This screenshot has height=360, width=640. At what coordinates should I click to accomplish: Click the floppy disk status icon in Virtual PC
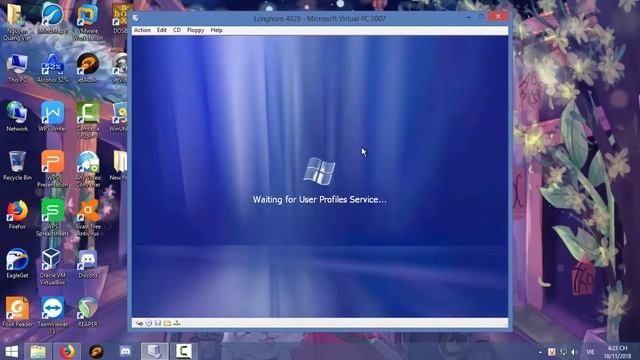158,323
